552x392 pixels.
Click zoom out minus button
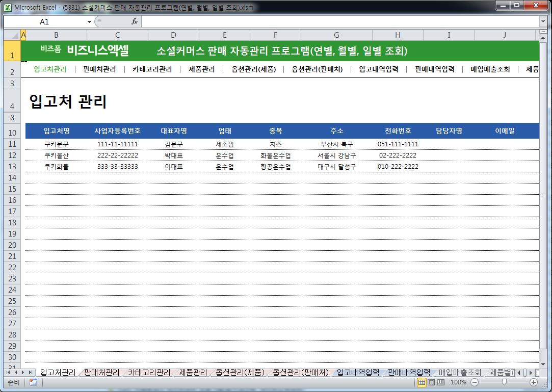(475, 382)
